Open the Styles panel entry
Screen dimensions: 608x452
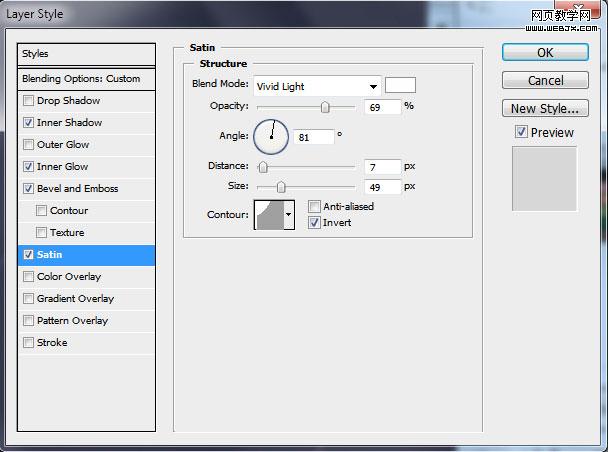pyautogui.click(x=86, y=54)
